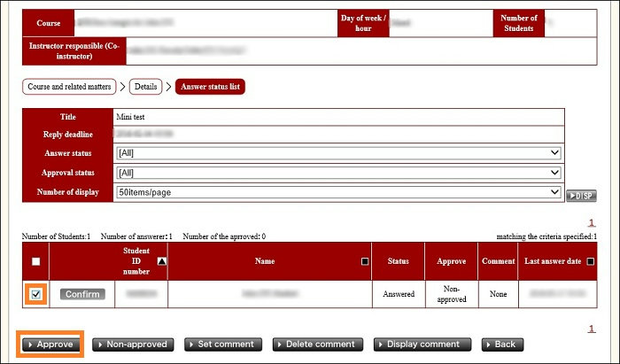The image size is (620, 364).
Task: Expand the Approval status dropdown
Action: pyautogui.click(x=338, y=172)
